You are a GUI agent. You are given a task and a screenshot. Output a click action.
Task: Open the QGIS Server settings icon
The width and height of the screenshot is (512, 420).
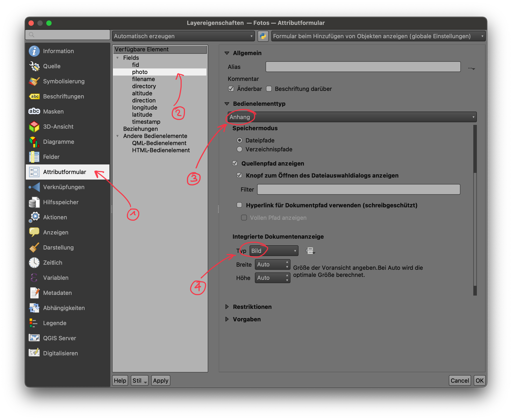click(34, 338)
